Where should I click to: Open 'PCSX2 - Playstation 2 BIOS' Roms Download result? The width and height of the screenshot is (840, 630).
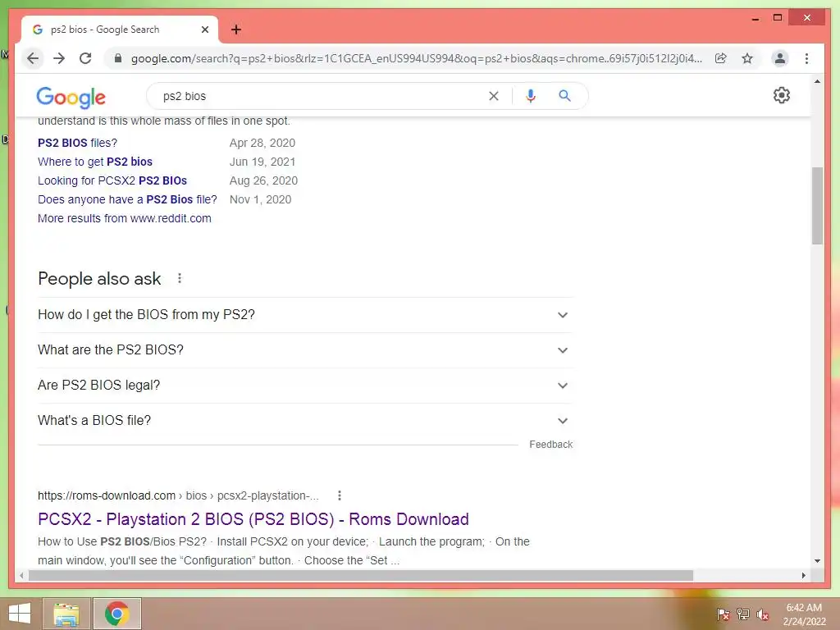click(253, 519)
